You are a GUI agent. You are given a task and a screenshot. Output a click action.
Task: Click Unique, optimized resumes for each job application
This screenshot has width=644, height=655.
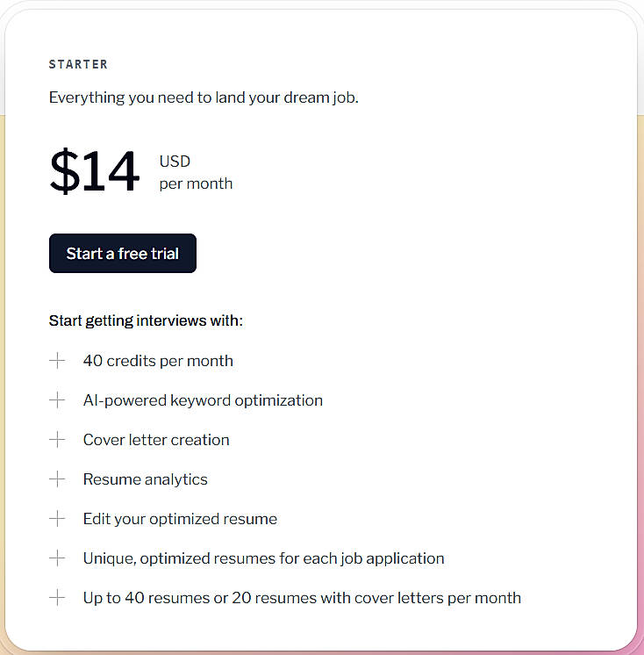click(x=263, y=558)
